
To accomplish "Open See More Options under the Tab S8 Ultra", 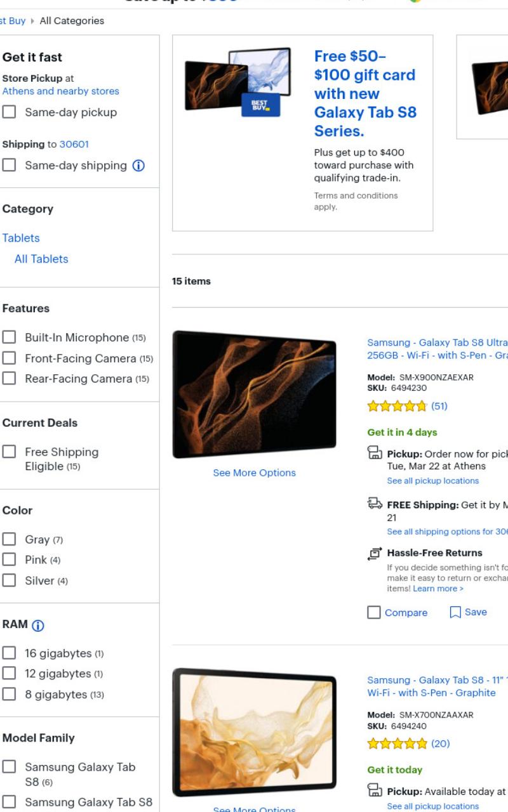I will pos(254,473).
